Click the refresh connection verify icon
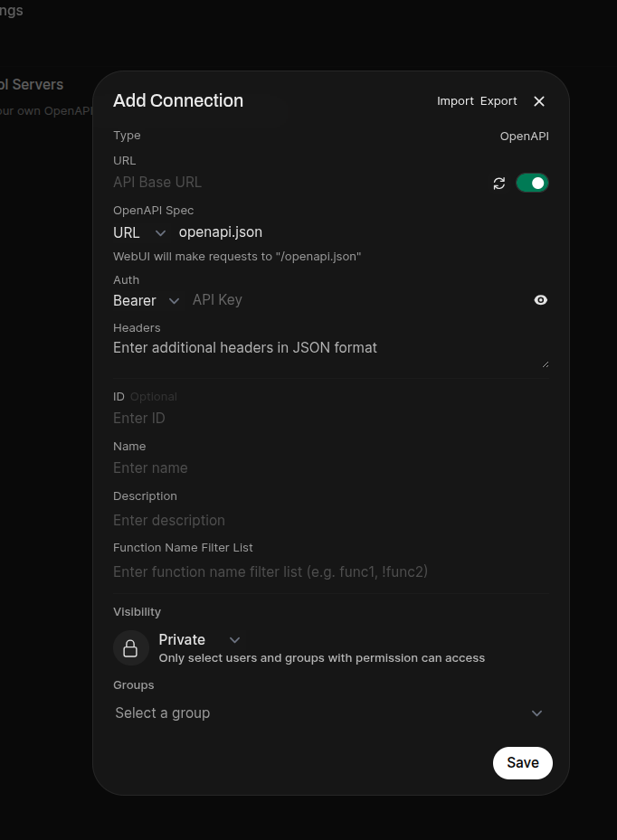 coord(498,184)
